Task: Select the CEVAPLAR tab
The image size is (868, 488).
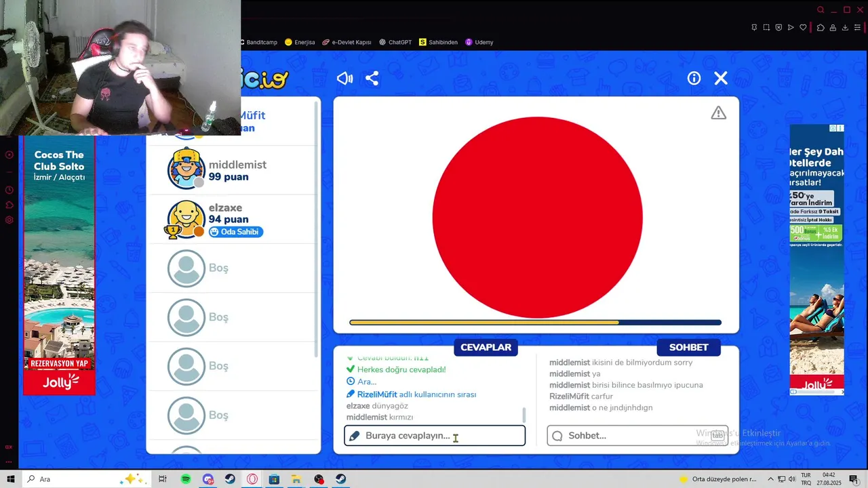Action: 486,348
